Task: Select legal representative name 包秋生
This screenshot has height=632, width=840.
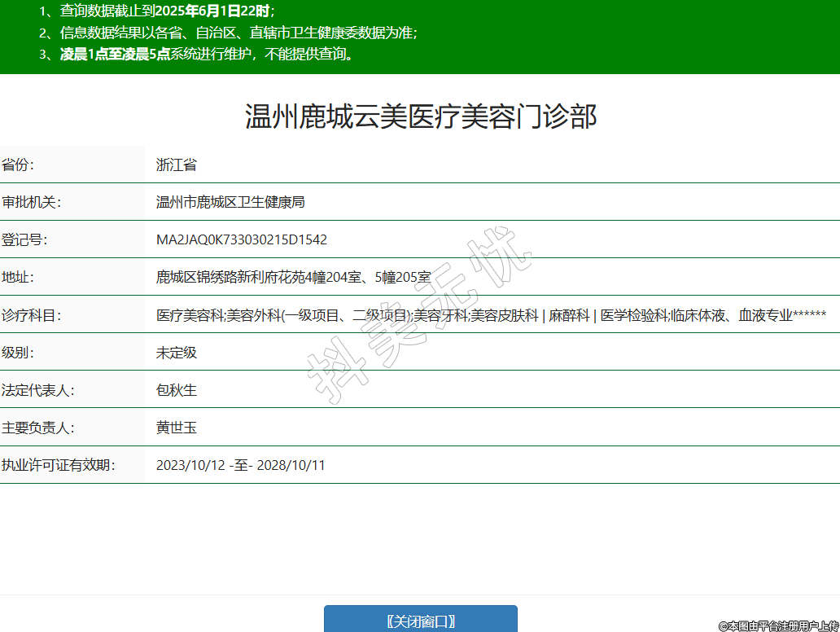Action: click(177, 390)
